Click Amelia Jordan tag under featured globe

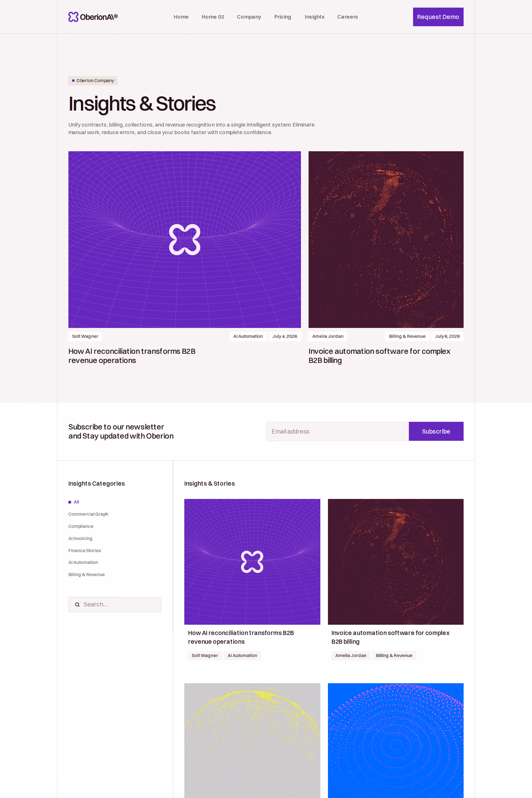click(328, 336)
